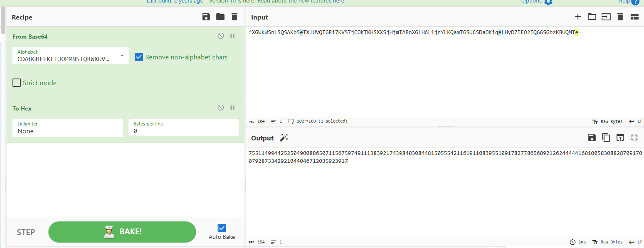Toggle Remove non-alphabet chars checkbox
The height and width of the screenshot is (248, 644).
click(x=139, y=57)
